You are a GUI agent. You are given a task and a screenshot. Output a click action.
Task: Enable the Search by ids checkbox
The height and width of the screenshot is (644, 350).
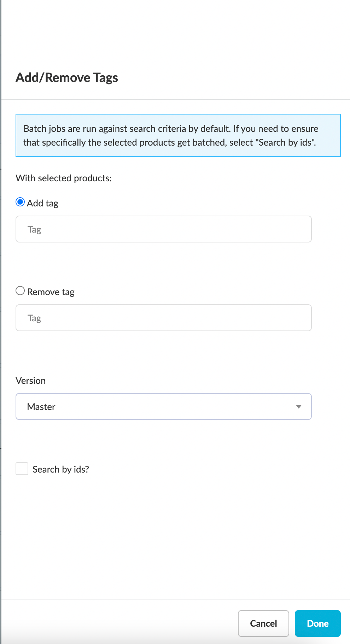22,469
